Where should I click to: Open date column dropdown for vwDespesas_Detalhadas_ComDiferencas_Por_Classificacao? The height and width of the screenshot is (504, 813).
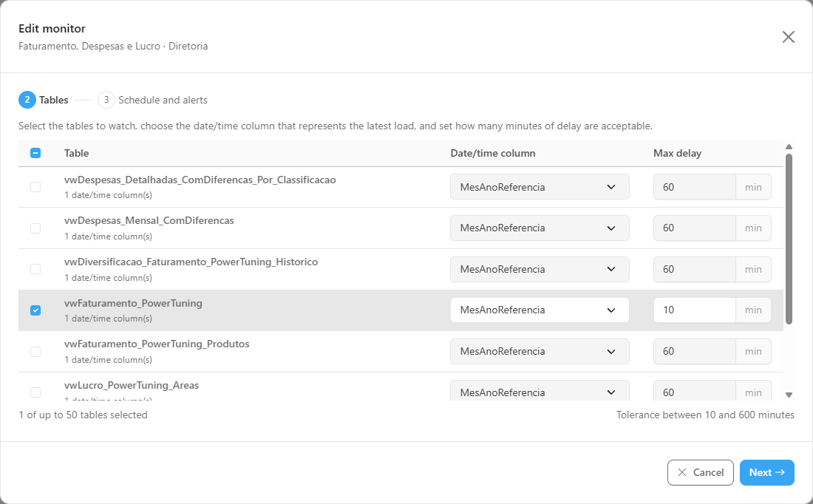click(x=540, y=187)
